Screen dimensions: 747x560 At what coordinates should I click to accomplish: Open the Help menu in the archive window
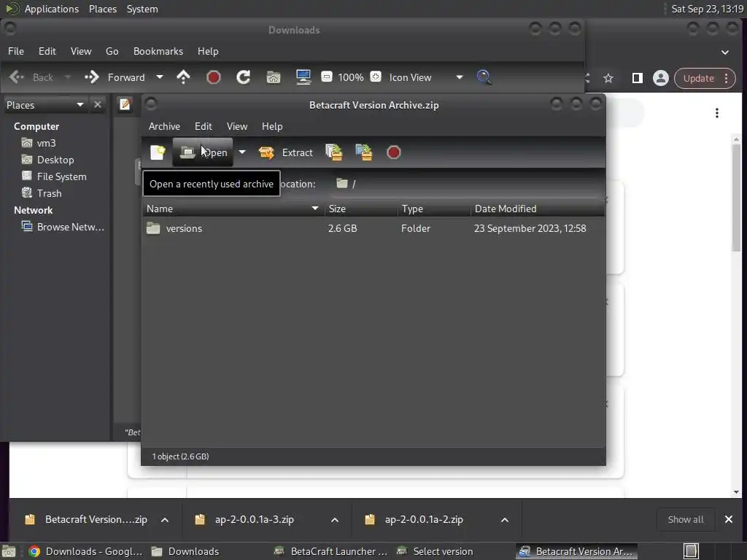coord(272,126)
